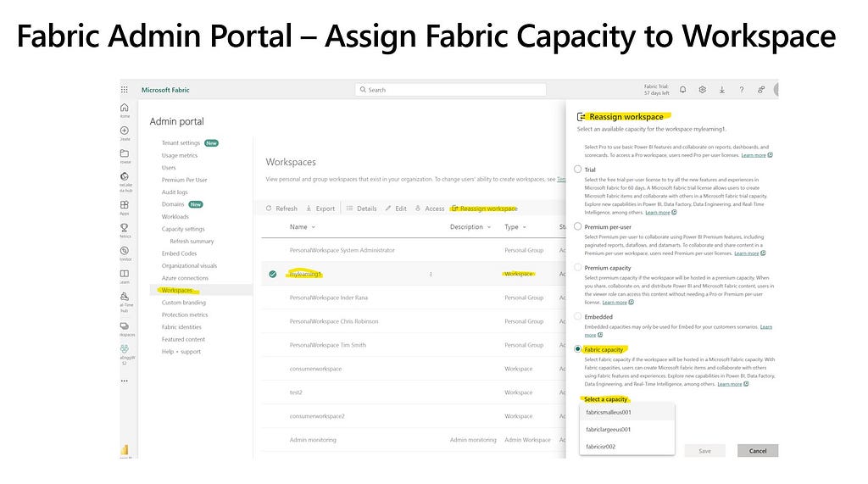Click Access in the workspaces toolbar
The width and height of the screenshot is (868, 484).
click(430, 209)
